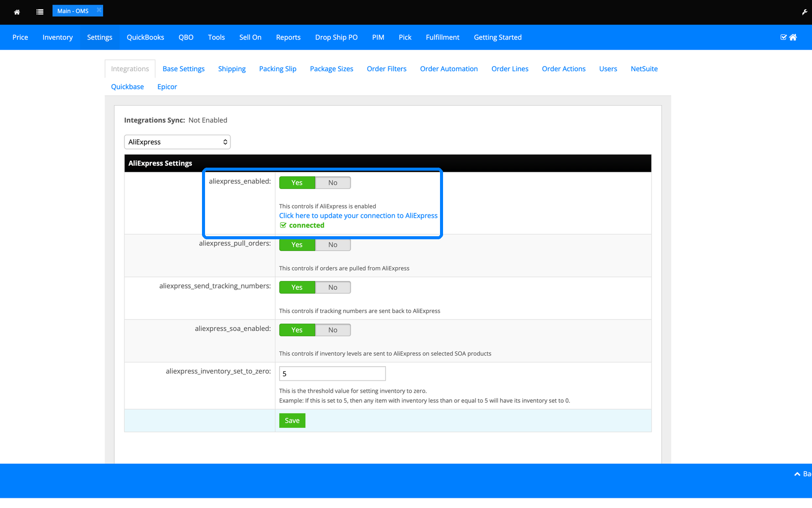Click the home icon in top bar
This screenshot has height=508, width=812.
tap(17, 12)
